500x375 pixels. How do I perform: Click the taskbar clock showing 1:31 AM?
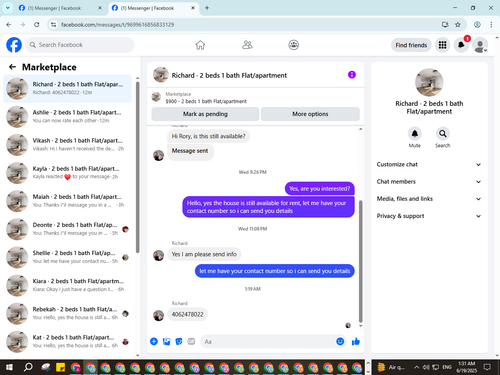pyautogui.click(x=466, y=367)
